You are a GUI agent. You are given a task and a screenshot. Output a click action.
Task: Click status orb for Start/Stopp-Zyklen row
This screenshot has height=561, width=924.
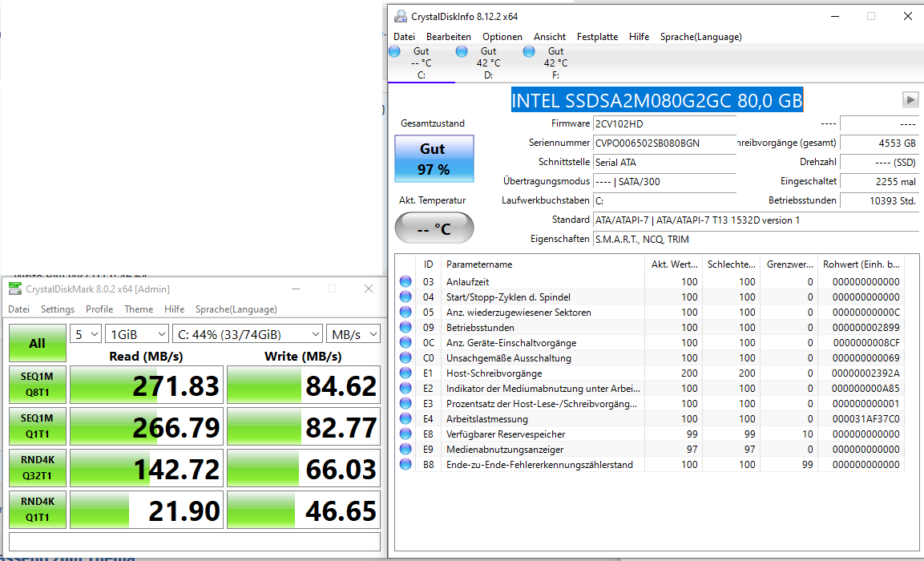point(406,297)
